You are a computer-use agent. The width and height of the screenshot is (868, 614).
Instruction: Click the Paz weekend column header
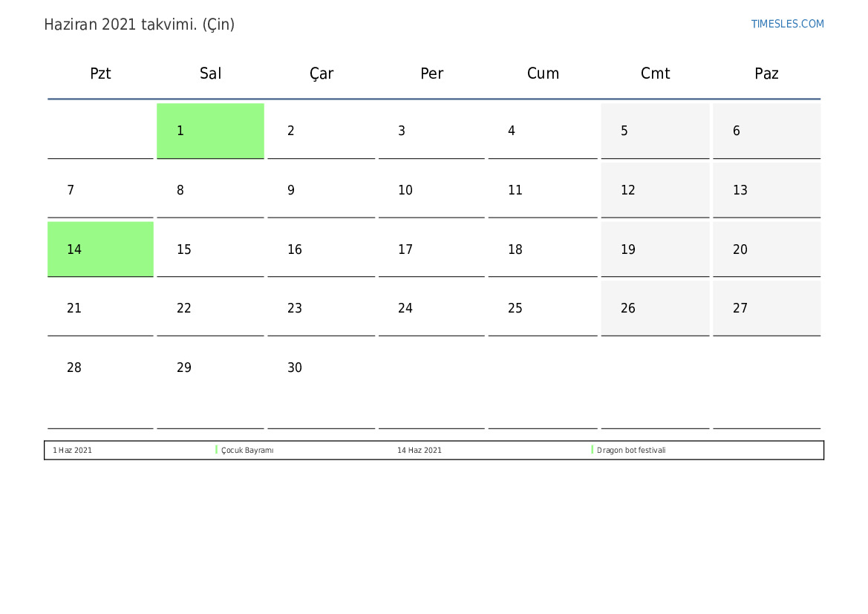766,74
